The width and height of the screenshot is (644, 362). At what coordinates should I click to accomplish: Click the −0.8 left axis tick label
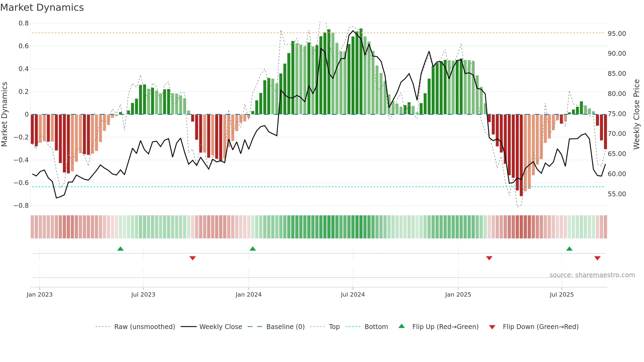(21, 206)
